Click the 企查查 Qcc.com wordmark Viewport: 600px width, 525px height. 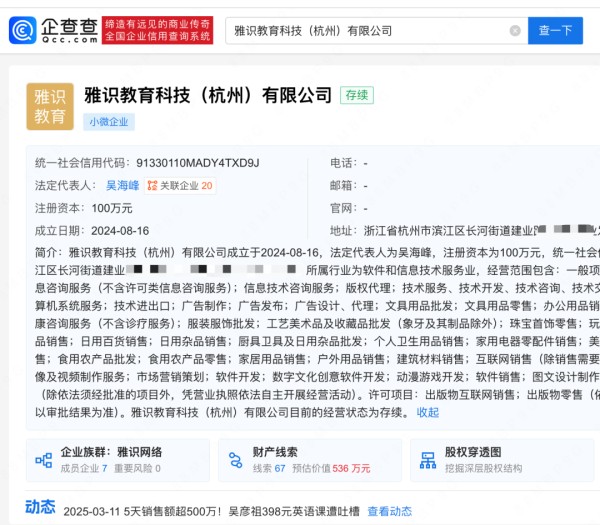[x=70, y=30]
